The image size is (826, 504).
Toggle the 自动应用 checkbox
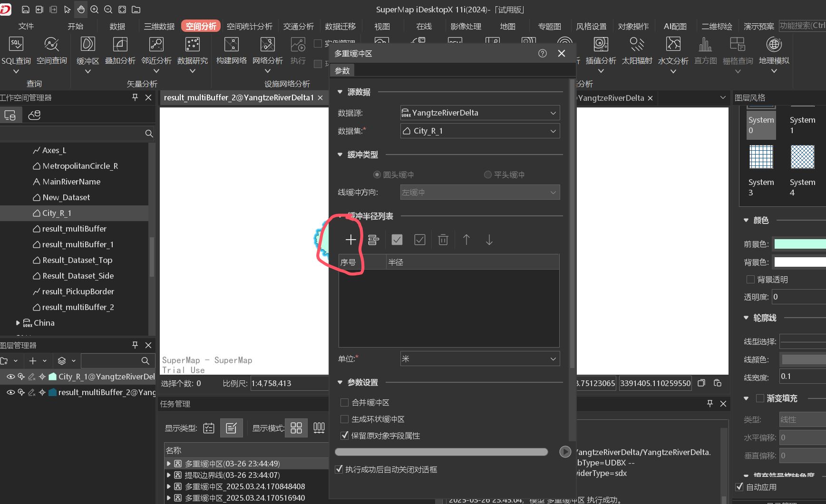pyautogui.click(x=739, y=487)
